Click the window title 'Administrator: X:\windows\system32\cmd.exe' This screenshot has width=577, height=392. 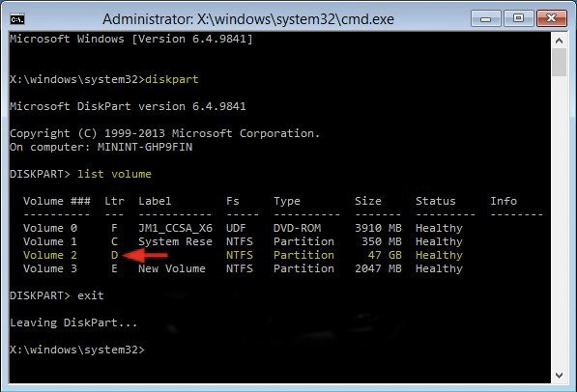click(x=248, y=19)
